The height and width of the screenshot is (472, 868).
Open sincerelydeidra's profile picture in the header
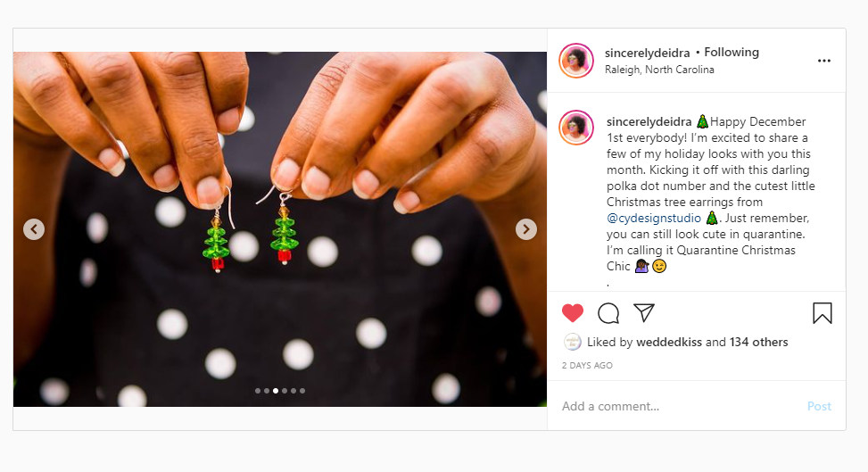pos(576,61)
